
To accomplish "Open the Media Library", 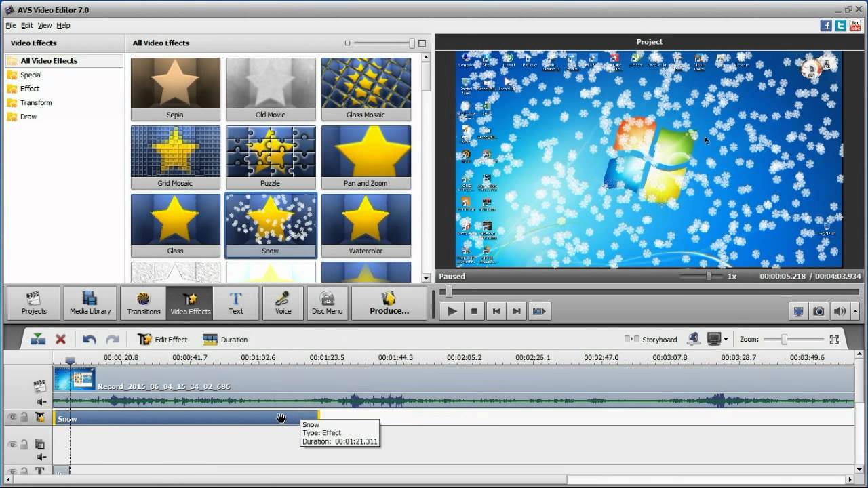I will pos(90,303).
